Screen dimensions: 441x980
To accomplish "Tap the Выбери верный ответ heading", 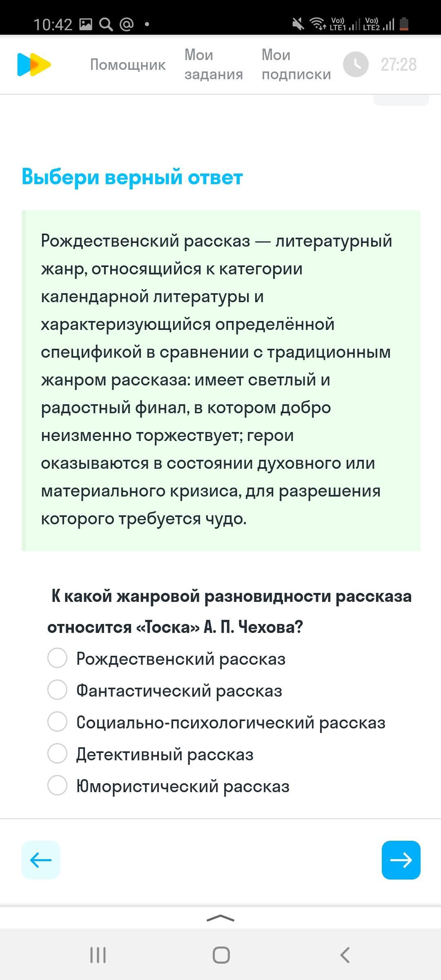I will (132, 177).
